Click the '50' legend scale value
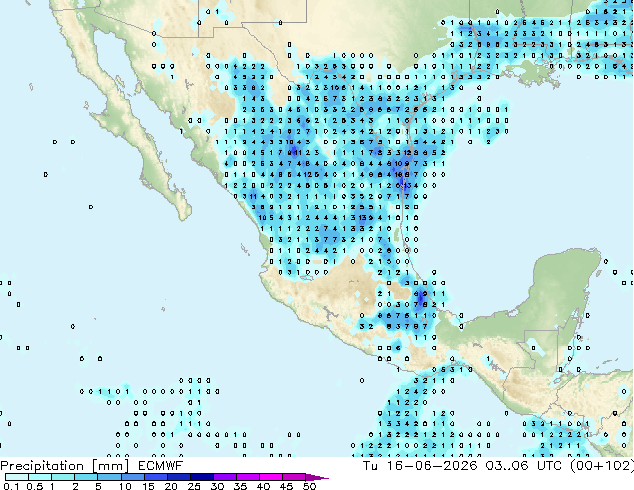The height and width of the screenshot is (490, 634). pos(309,486)
